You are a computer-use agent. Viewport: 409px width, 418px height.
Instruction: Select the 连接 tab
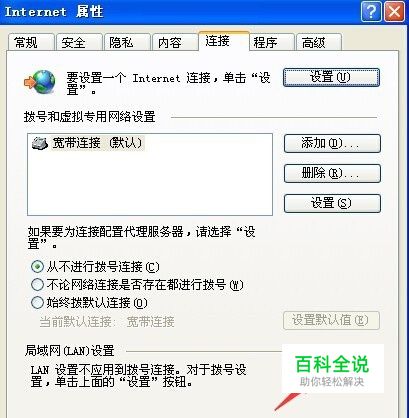click(x=224, y=41)
